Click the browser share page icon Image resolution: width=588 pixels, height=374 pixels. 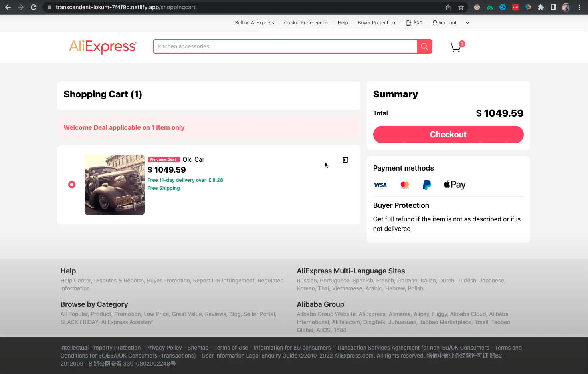point(448,7)
